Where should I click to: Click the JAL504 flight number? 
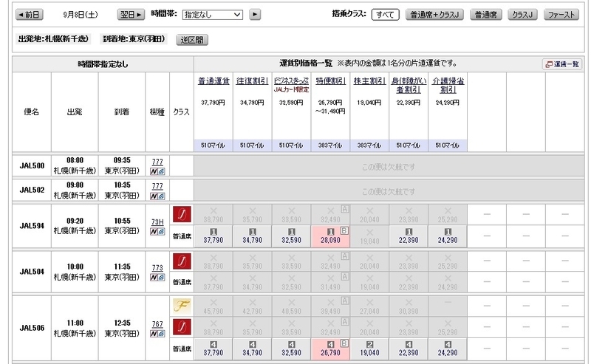32,272
